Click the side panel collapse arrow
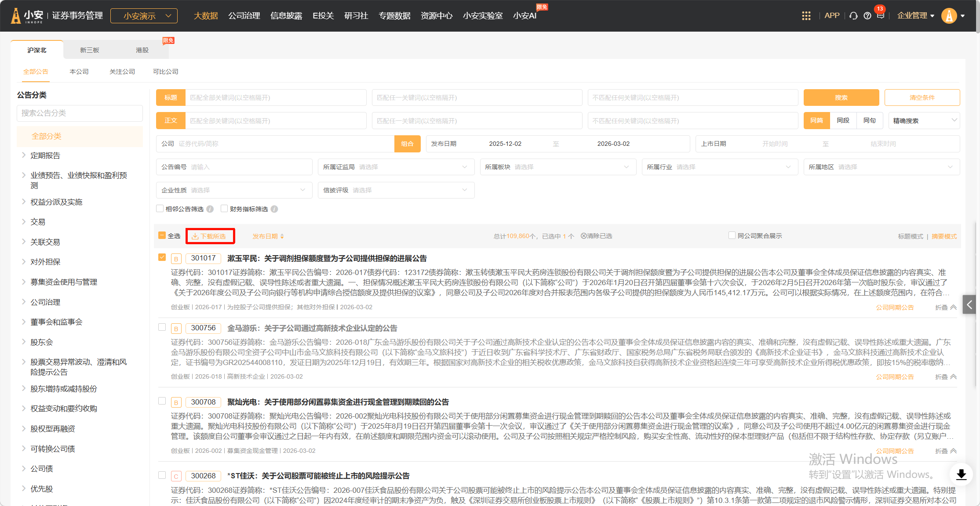This screenshot has width=980, height=506. [x=969, y=304]
